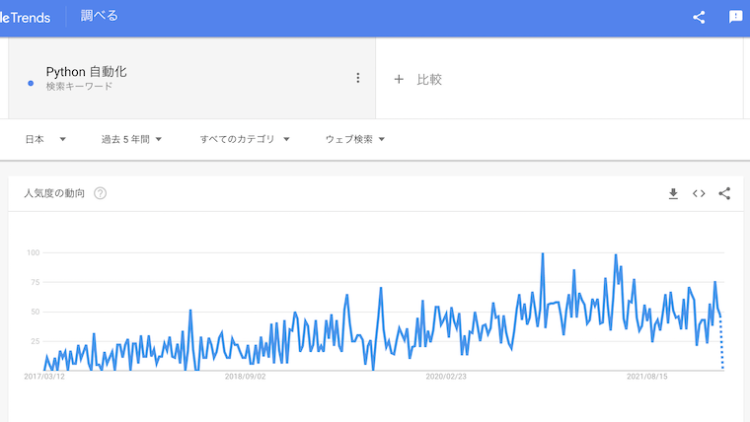Click the share icon in top header
Screen dimensions: 750x422
[699, 16]
